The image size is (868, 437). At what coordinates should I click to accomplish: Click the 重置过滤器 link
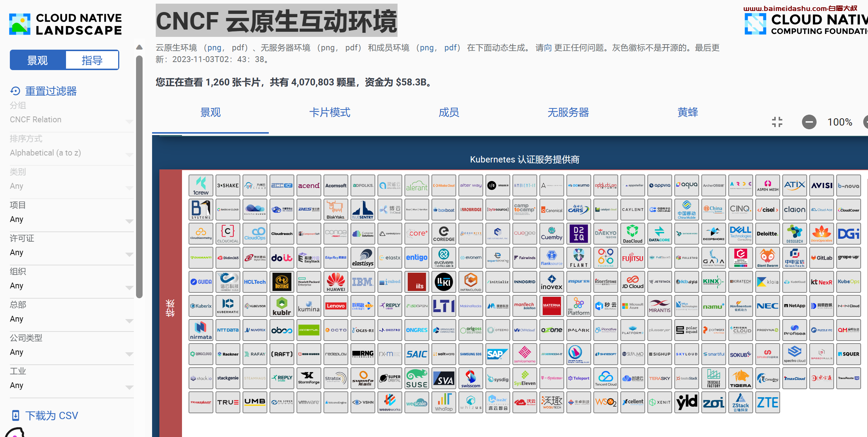click(x=51, y=91)
